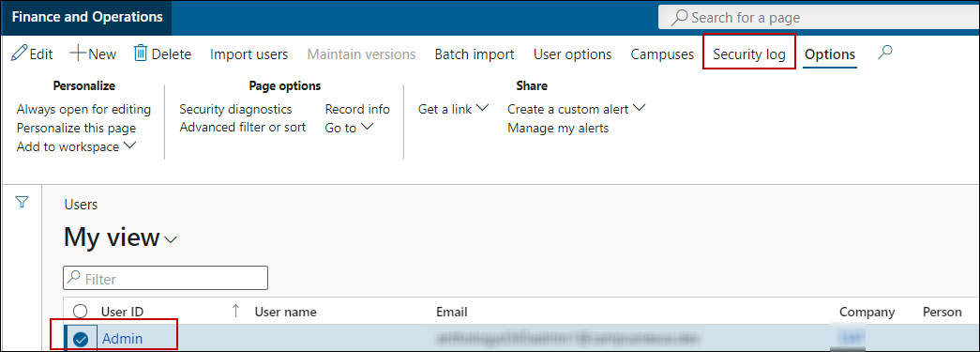The width and height of the screenshot is (980, 352).
Task: Click the Email column header
Action: 452,312
